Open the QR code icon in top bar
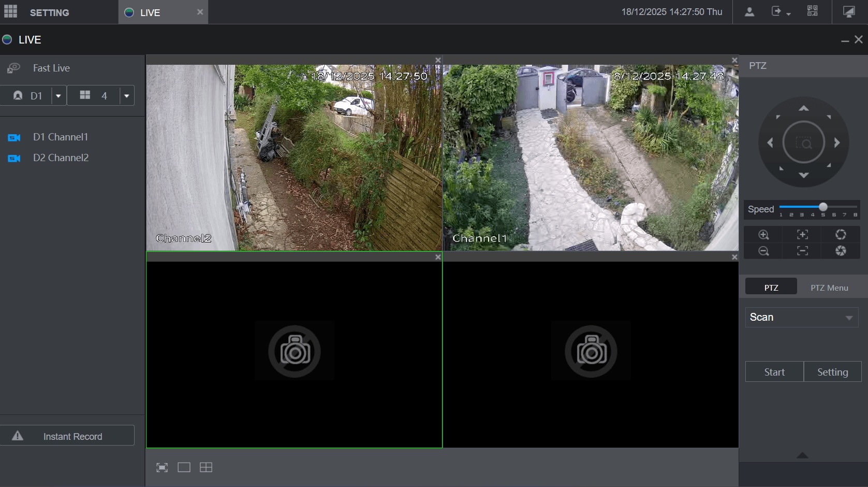Image resolution: width=868 pixels, height=487 pixels. [x=813, y=11]
